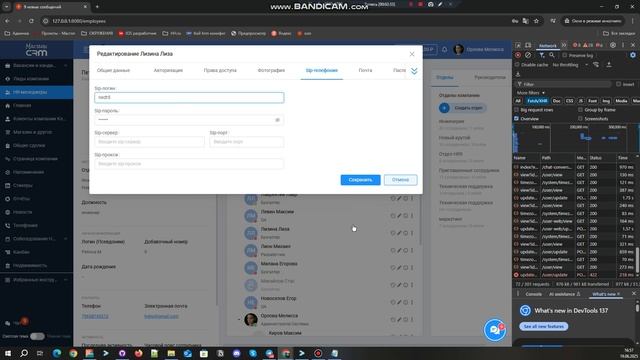Open Канбан in the CRM sidebar
The height and width of the screenshot is (360, 640).
tap(21, 252)
